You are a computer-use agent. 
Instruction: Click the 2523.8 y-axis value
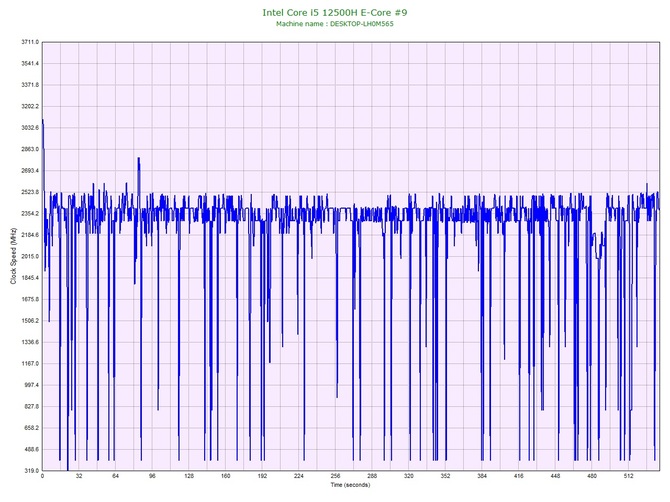click(x=30, y=192)
